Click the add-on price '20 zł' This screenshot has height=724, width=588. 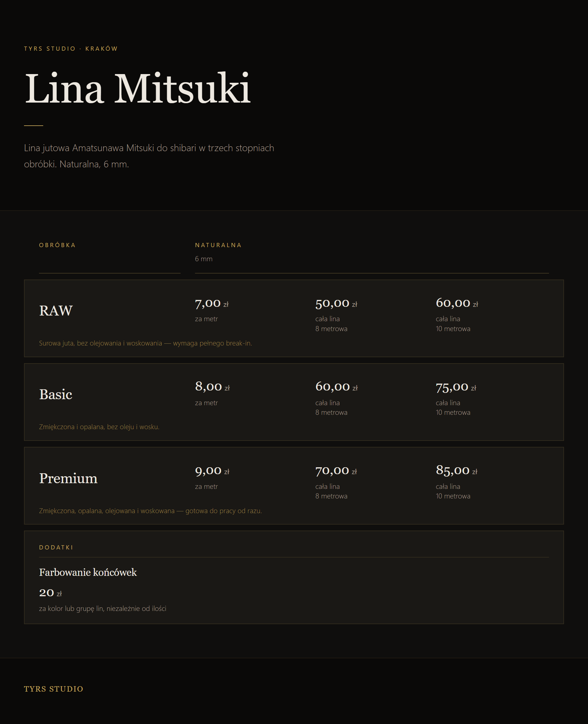[x=50, y=593]
